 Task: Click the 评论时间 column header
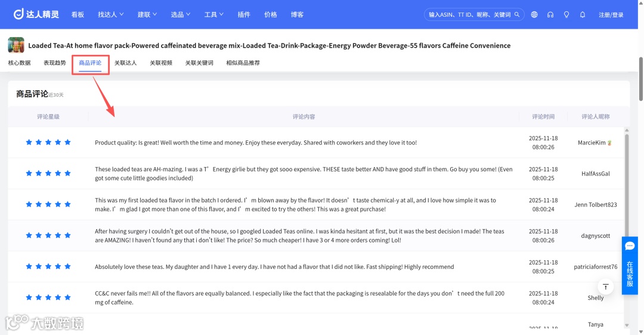pos(543,116)
